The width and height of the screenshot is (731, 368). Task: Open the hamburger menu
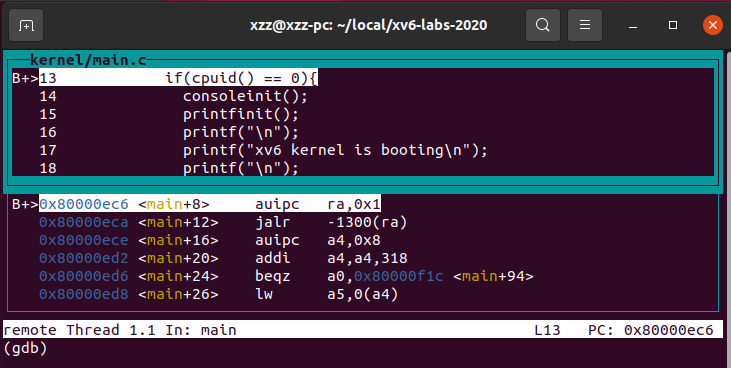585,25
